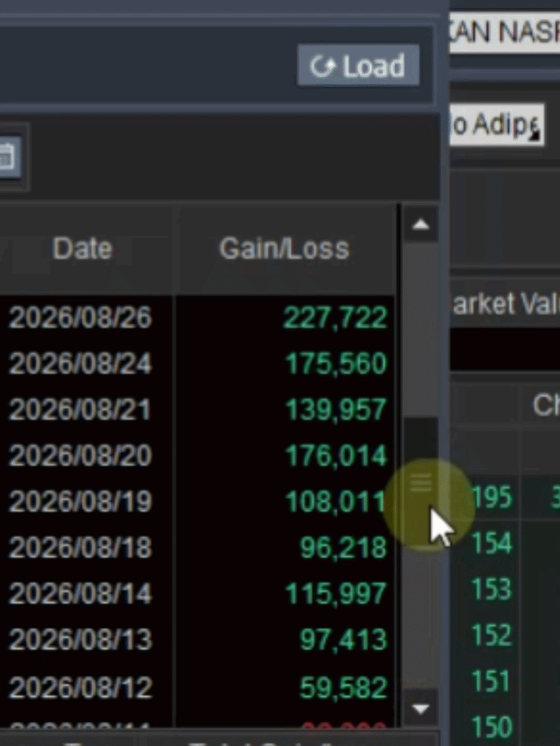The height and width of the screenshot is (746, 560).
Task: Click the gain value 97,413
Action: 343,640
